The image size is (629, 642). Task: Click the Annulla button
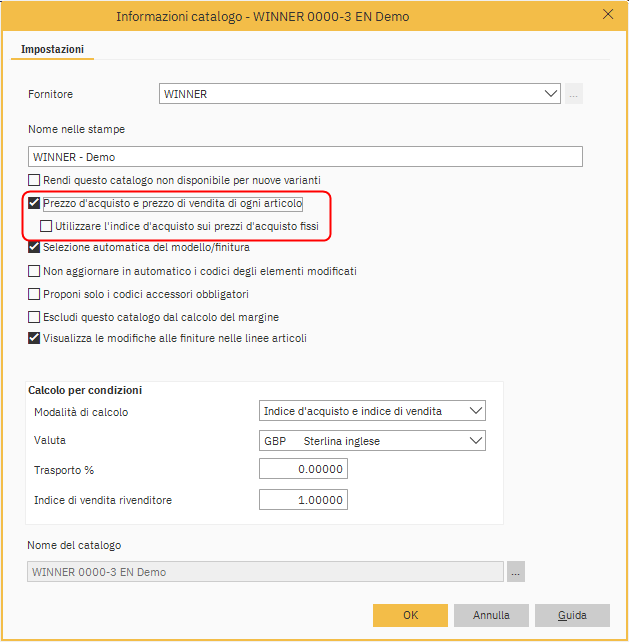tap(491, 615)
